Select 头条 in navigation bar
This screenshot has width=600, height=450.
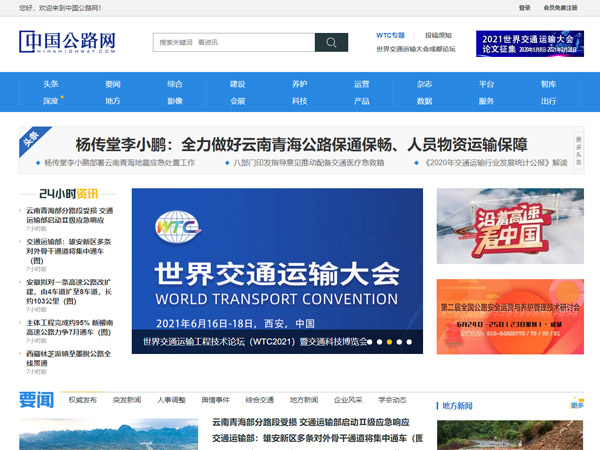click(51, 84)
